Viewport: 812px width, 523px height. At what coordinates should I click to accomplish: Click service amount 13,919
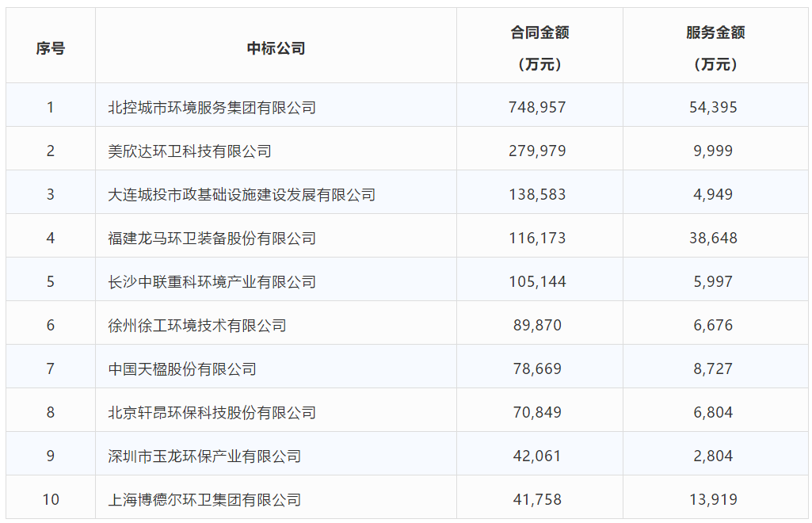pyautogui.click(x=713, y=499)
